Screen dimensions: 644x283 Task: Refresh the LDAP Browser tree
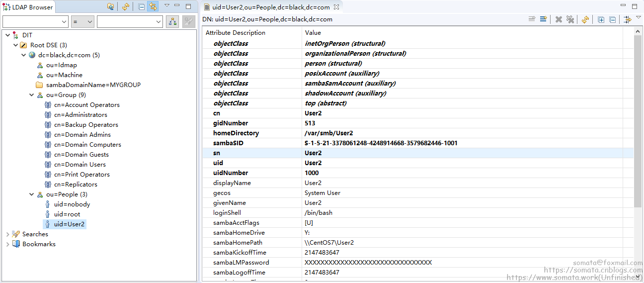pyautogui.click(x=126, y=7)
